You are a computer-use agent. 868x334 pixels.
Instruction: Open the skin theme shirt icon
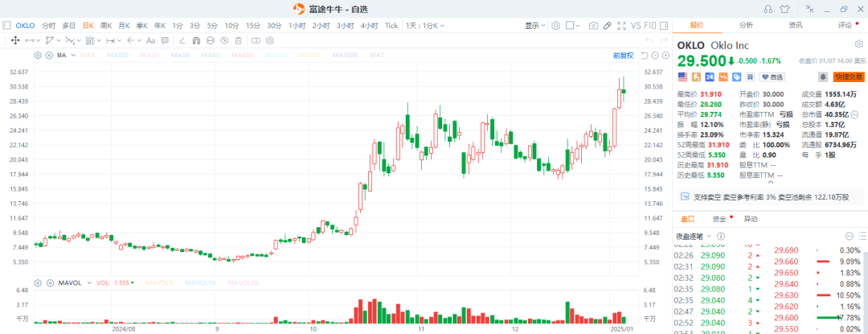point(784,9)
